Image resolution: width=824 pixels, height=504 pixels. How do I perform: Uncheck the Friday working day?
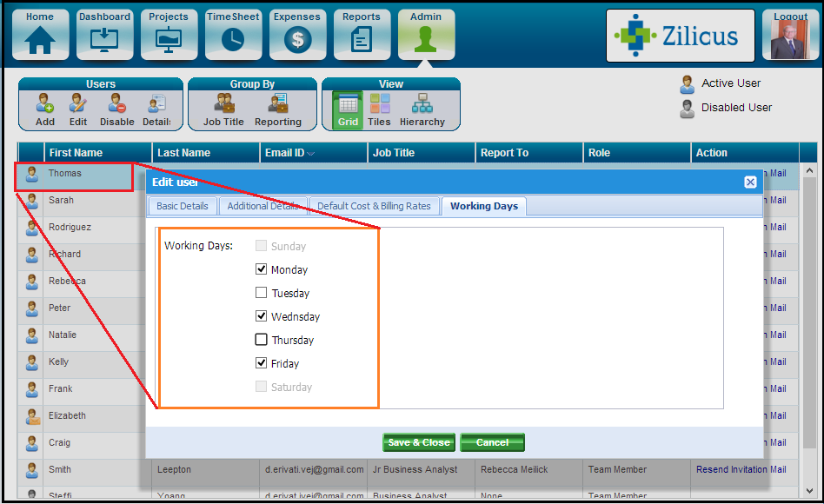tap(262, 363)
